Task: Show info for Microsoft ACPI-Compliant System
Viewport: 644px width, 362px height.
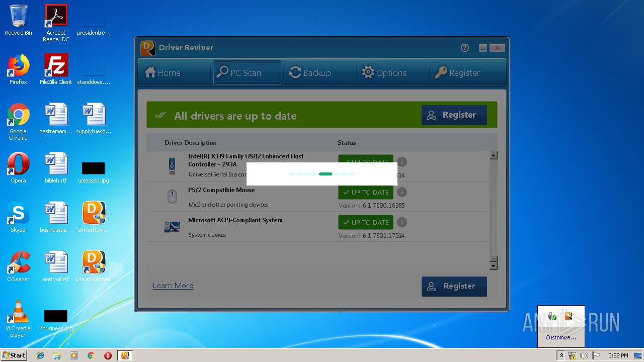Action: click(x=402, y=222)
